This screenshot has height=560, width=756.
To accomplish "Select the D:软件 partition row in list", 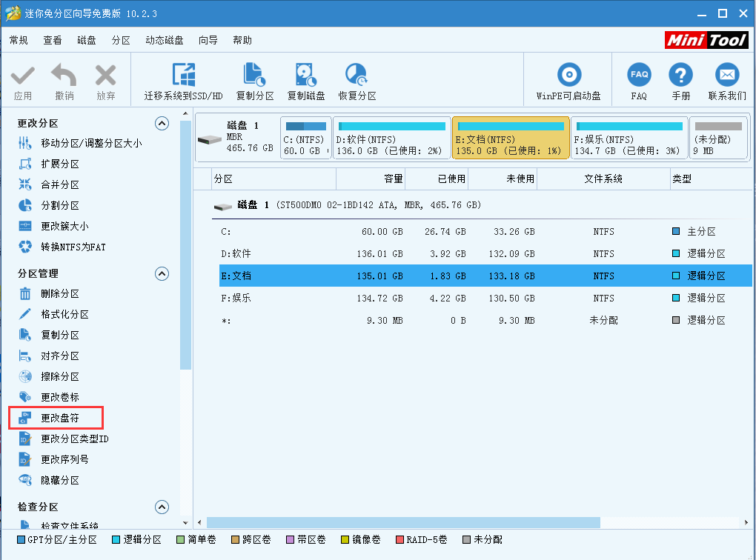I will (x=485, y=253).
